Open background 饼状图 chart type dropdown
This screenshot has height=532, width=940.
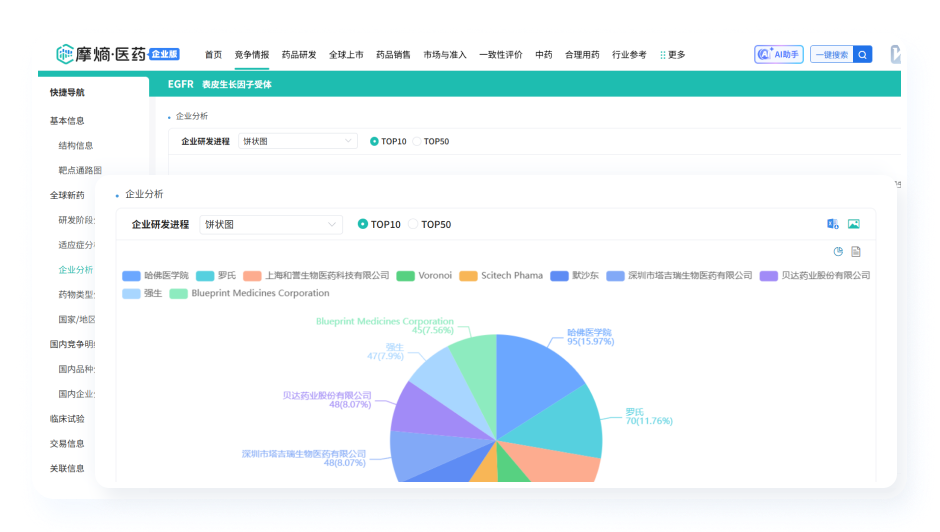click(x=298, y=141)
